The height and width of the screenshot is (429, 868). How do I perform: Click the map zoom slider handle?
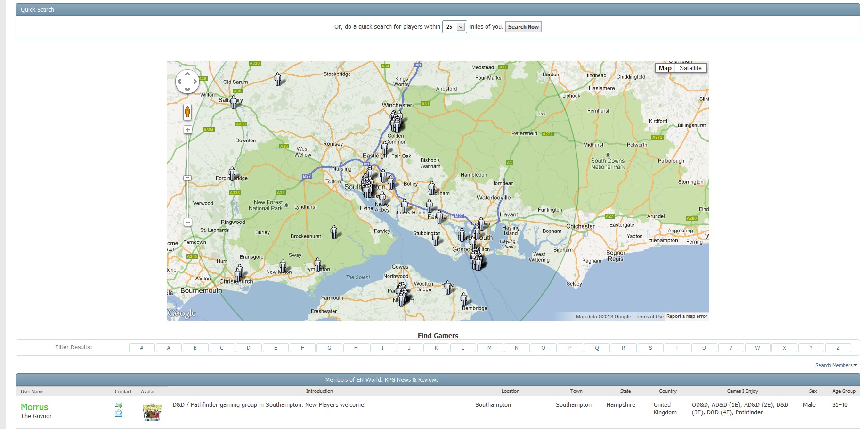click(x=187, y=178)
